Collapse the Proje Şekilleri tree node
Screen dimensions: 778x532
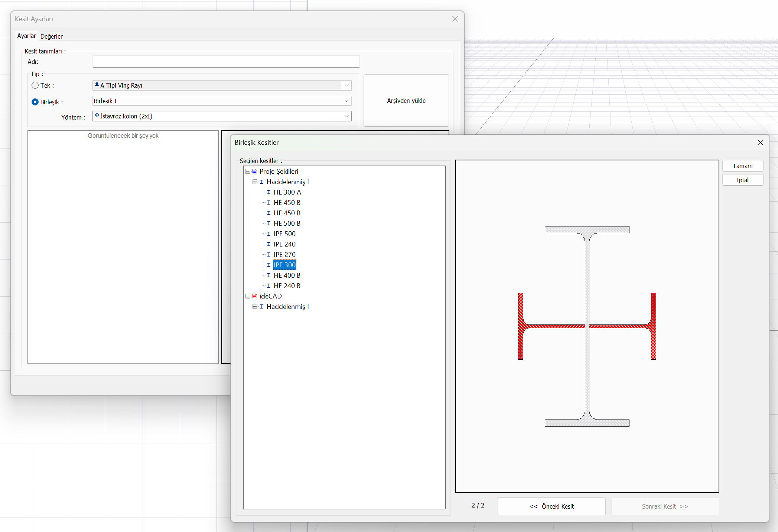(x=248, y=171)
